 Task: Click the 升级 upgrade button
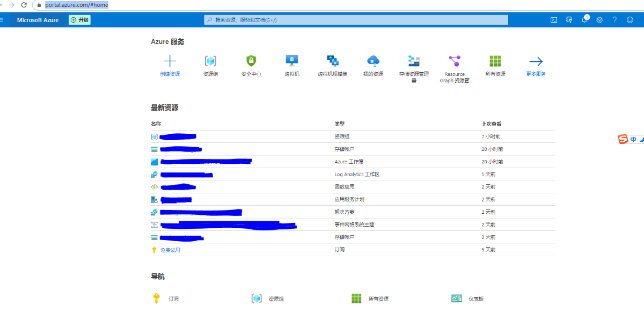79,20
